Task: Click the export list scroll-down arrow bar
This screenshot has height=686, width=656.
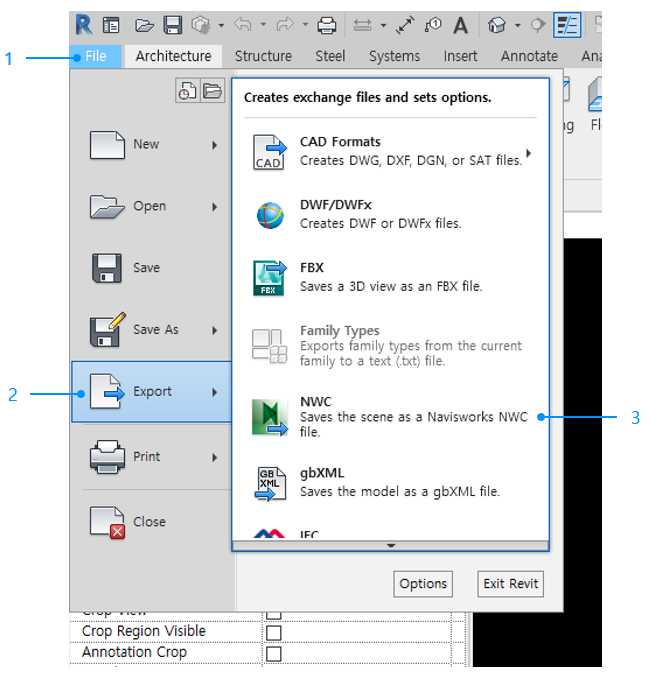Action: coord(390,546)
